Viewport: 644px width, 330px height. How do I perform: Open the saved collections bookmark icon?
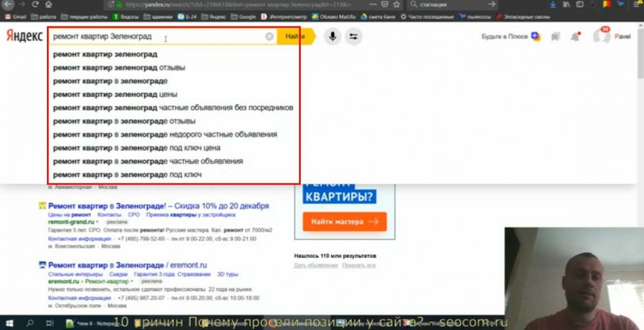tap(555, 37)
